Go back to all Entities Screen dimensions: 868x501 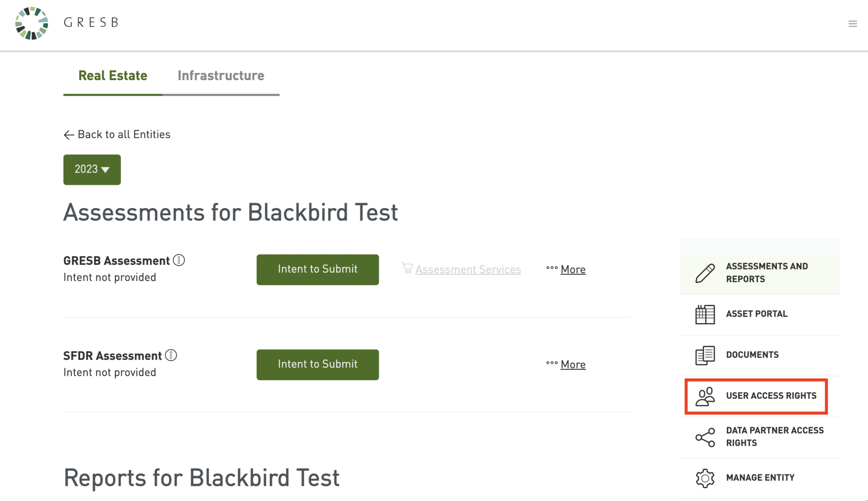(117, 135)
